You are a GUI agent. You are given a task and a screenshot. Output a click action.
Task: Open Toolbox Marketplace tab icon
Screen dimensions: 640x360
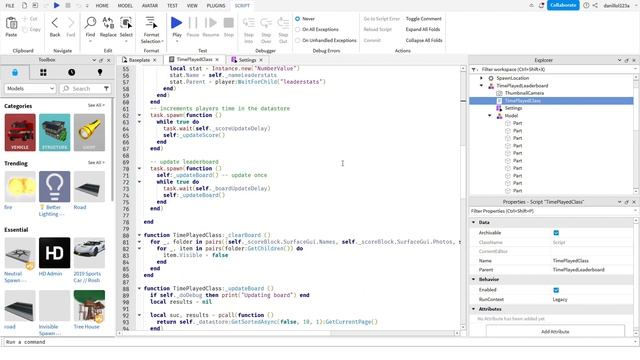[15, 72]
